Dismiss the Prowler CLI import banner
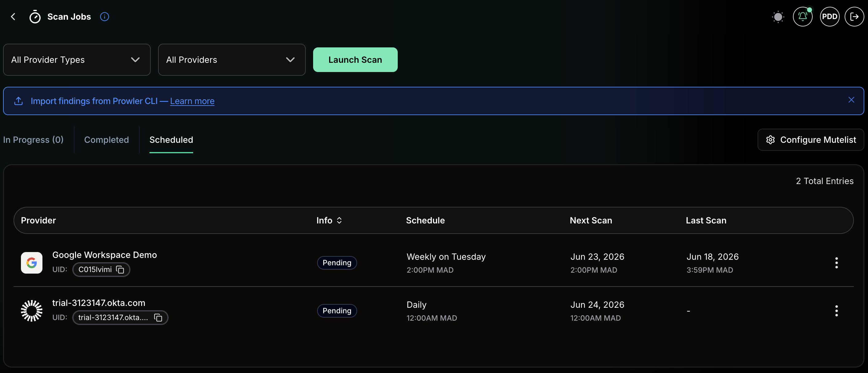Image resolution: width=868 pixels, height=373 pixels. point(851,100)
